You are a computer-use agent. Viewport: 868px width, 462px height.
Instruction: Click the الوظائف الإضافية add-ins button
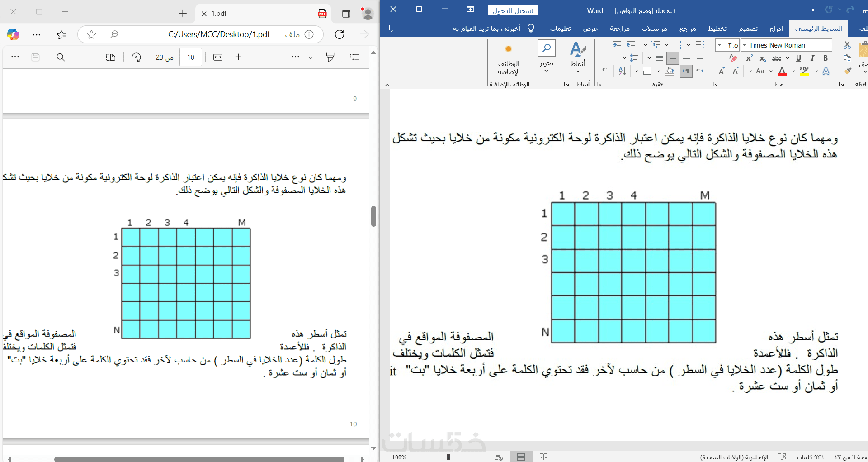click(509, 60)
